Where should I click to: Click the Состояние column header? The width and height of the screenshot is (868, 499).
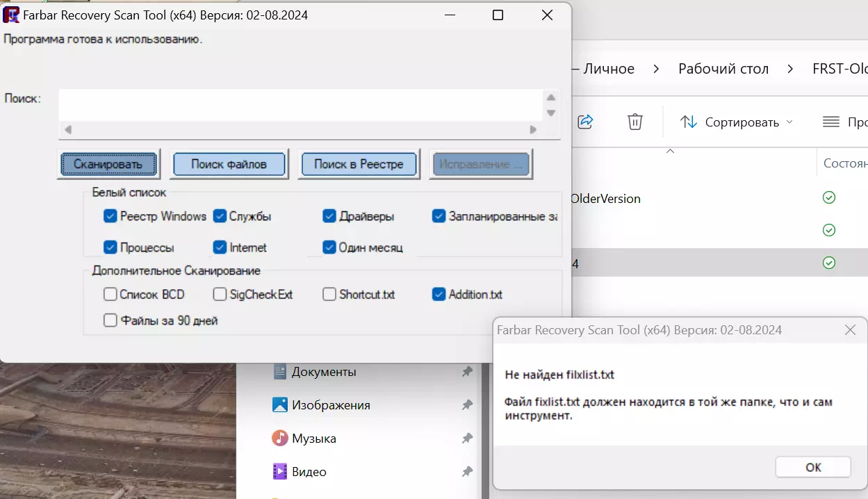click(844, 164)
